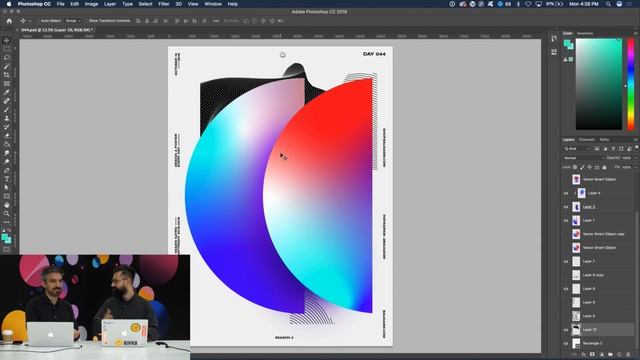Click the new group folder icon
Viewport: 640px width, 360px height.
(x=610, y=355)
